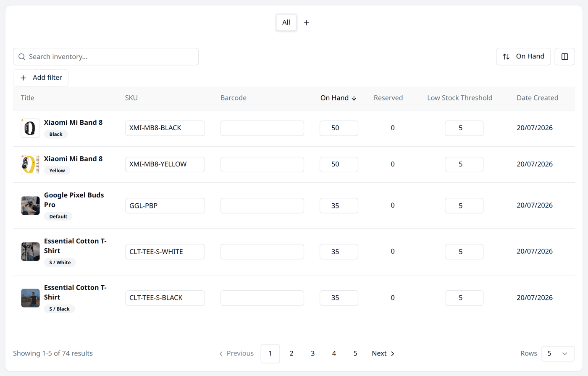Jump to page 3
This screenshot has width=588, height=376.
click(x=312, y=354)
